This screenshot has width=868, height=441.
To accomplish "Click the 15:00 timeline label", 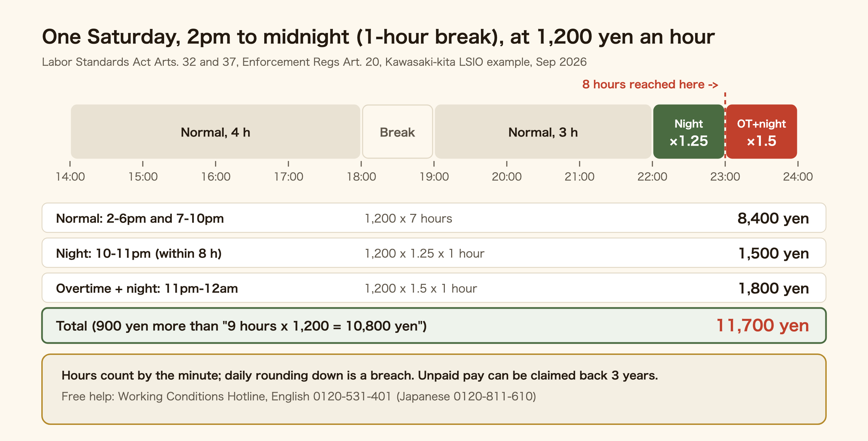I will tap(143, 176).
